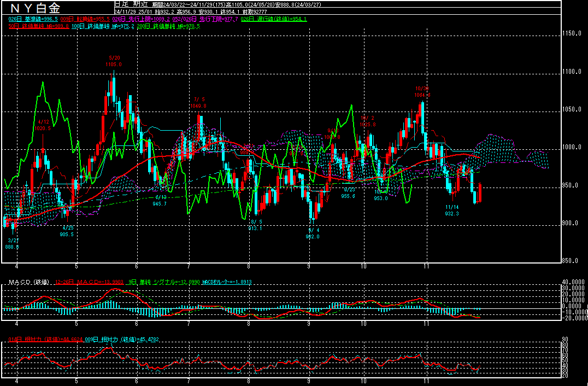Click the month 4 label under main chart
Viewport: 588px width, 386px height.
tap(16, 266)
